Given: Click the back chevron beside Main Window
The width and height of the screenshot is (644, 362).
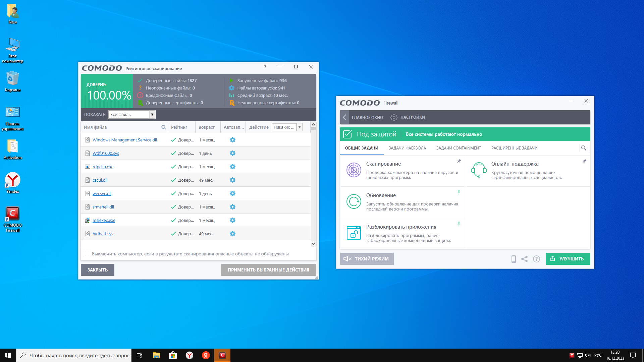Looking at the screenshot, I should pyautogui.click(x=344, y=117).
